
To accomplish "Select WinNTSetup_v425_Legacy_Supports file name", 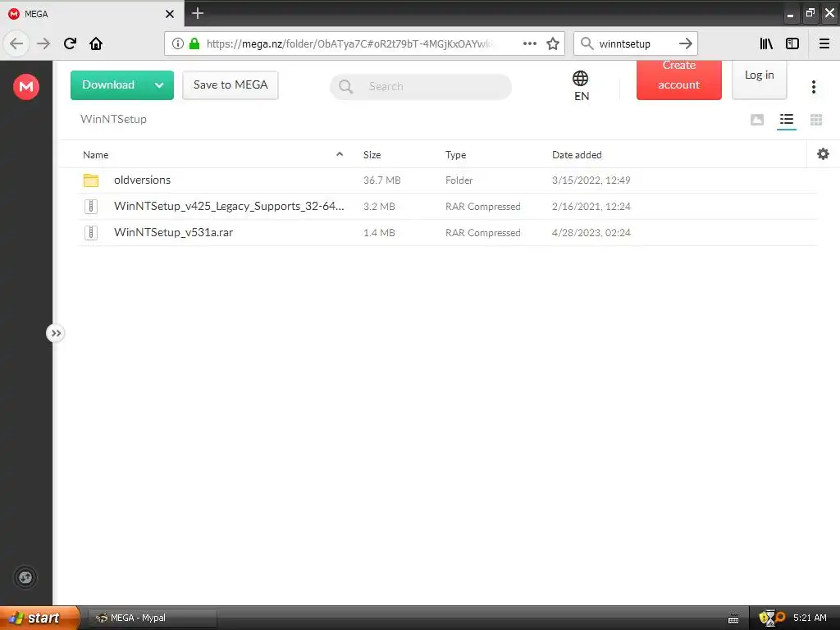I will [229, 206].
